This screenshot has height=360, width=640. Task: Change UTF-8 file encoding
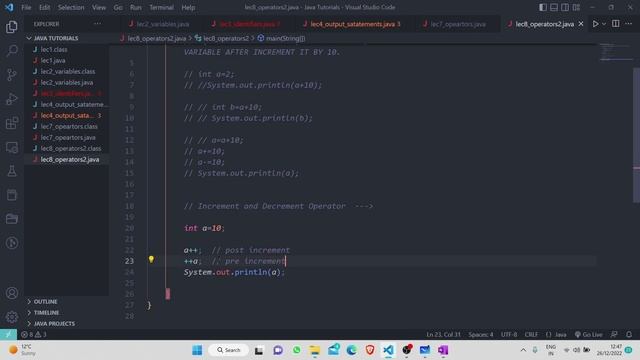[x=509, y=334]
